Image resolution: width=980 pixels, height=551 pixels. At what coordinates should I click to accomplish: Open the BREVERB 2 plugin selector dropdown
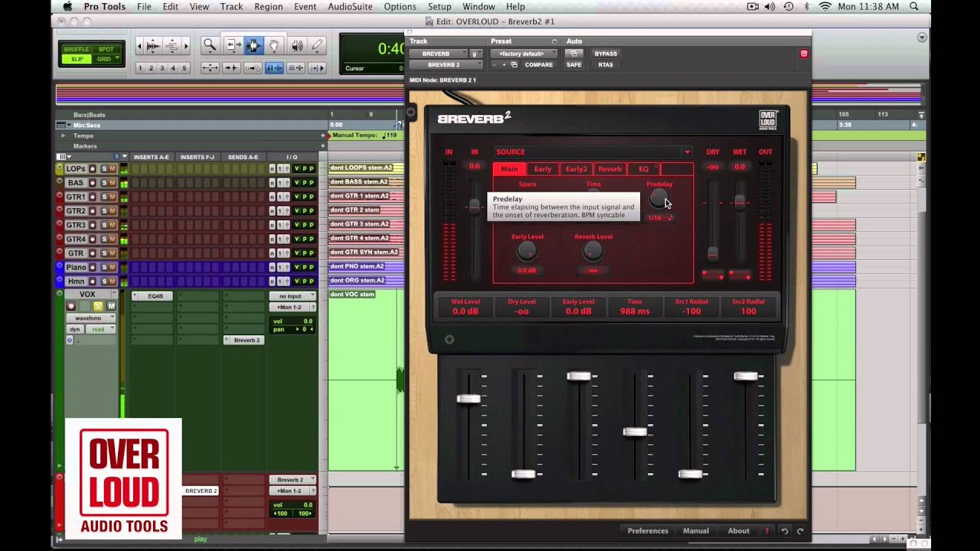(x=446, y=64)
